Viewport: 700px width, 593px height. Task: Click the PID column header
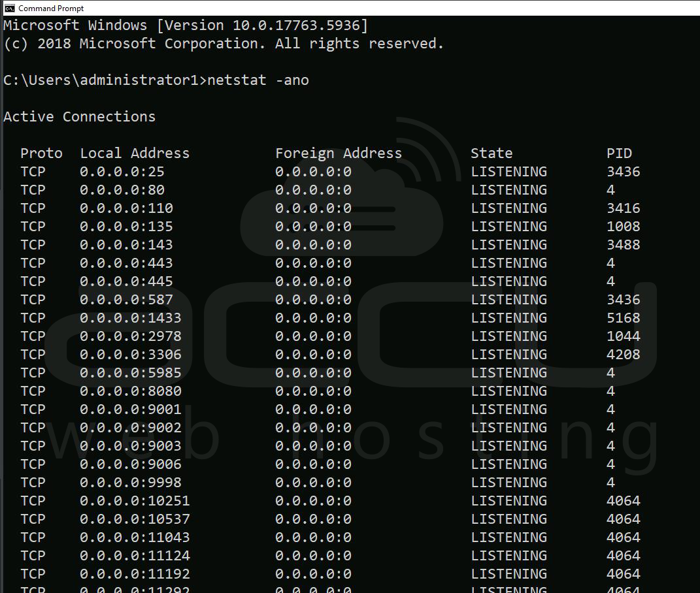pos(619,153)
